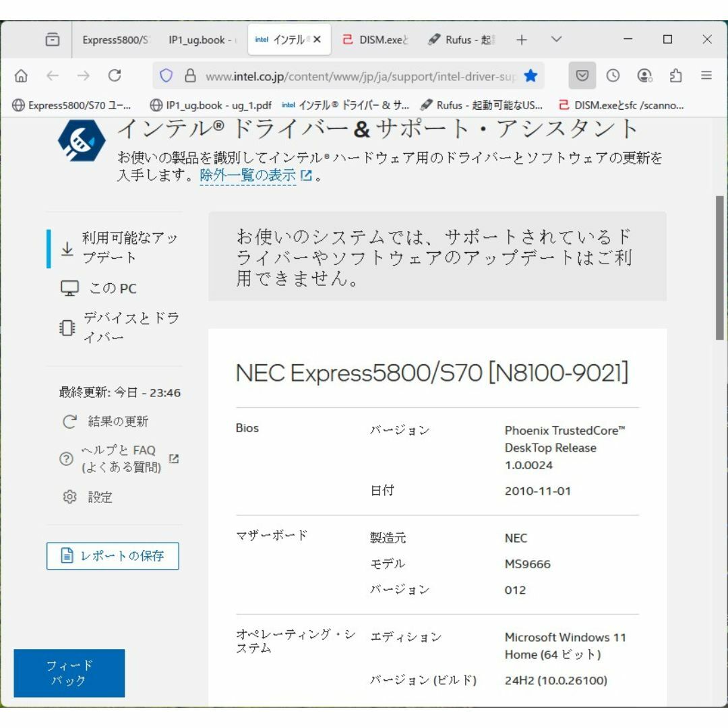Open IP1_ug.book - ug_1.pdf bookmark
This screenshot has width=728, height=728.
(211, 105)
